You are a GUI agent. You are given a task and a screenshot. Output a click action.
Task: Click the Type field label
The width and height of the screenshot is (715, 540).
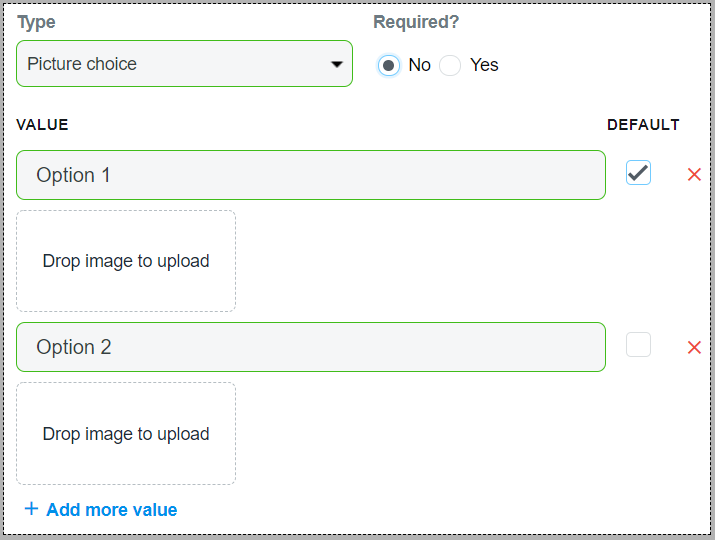tap(36, 22)
